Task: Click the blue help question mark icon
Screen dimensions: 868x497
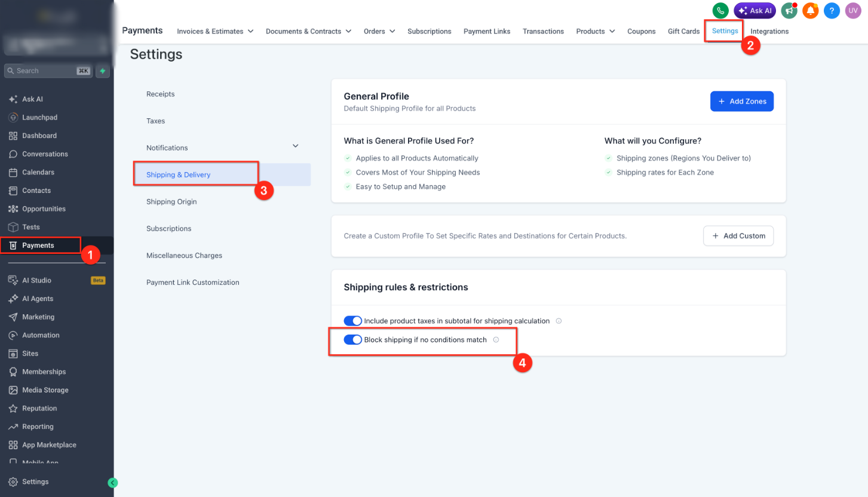Action: click(x=832, y=11)
